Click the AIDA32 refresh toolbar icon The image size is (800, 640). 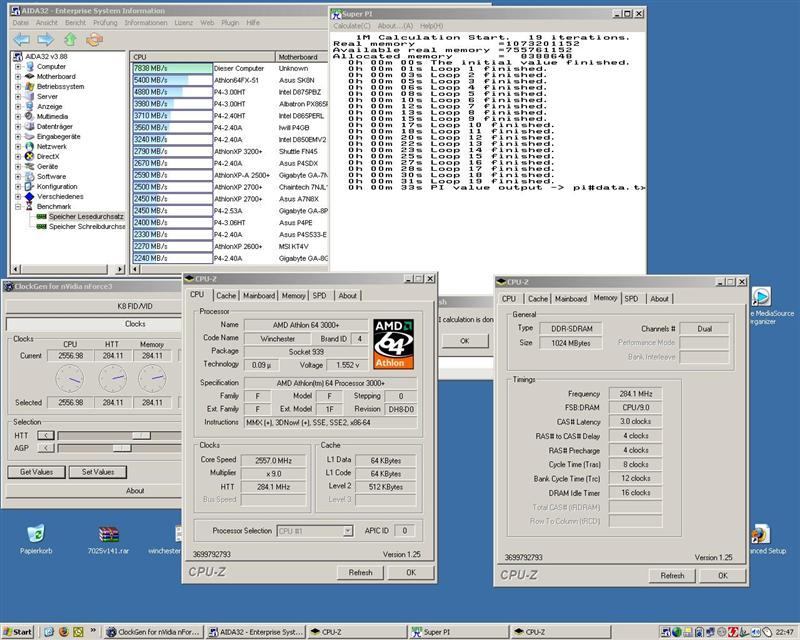point(94,39)
